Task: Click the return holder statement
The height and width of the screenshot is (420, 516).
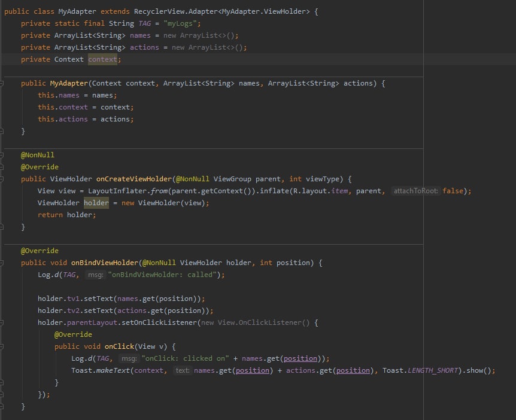Action: (x=67, y=215)
